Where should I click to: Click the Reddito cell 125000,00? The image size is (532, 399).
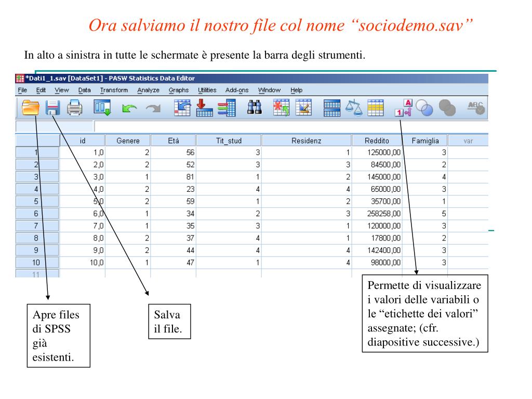[x=377, y=153]
